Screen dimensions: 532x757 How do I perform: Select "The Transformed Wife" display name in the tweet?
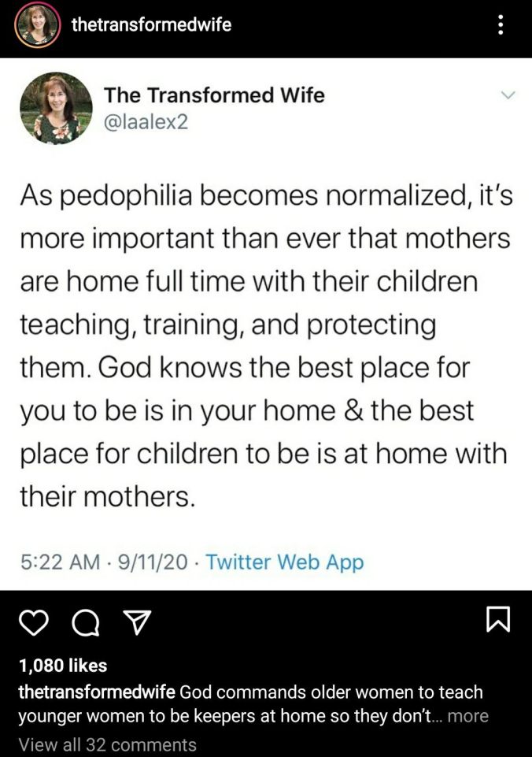[x=214, y=96]
